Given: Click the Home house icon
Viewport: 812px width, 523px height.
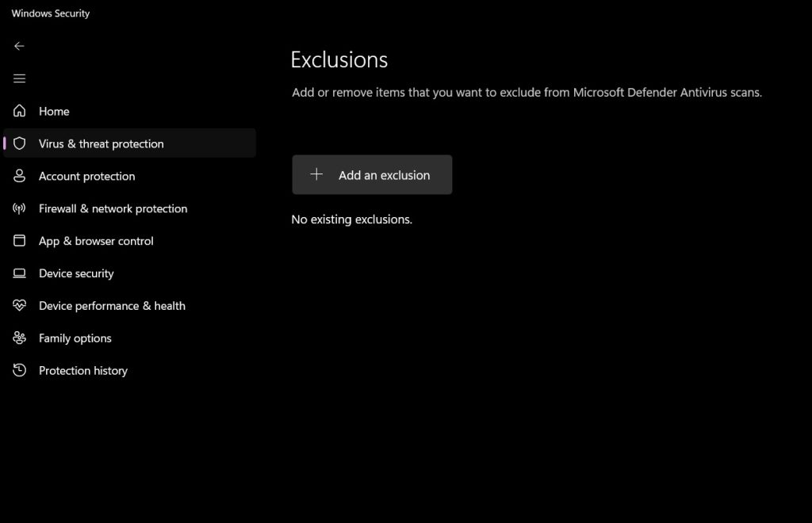Looking at the screenshot, I should click(x=19, y=111).
